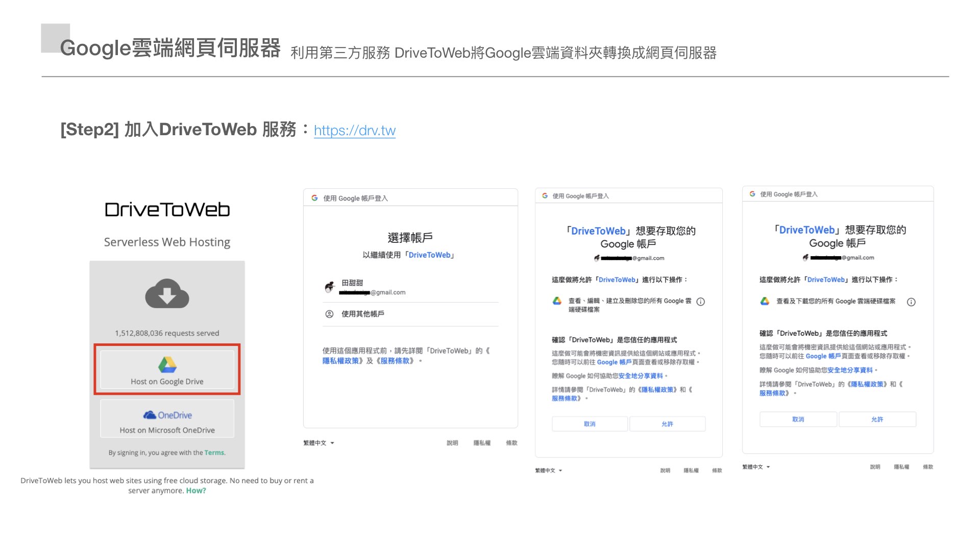The image size is (980, 551).
Task: Click the info icon beside Google Drive permission
Action: pyautogui.click(x=701, y=301)
